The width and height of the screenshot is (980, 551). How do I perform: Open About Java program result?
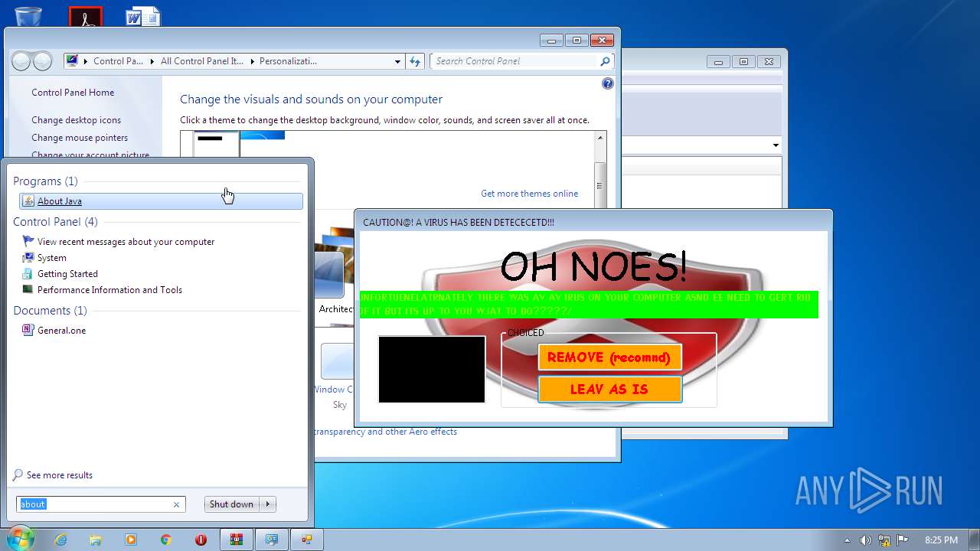pos(161,201)
